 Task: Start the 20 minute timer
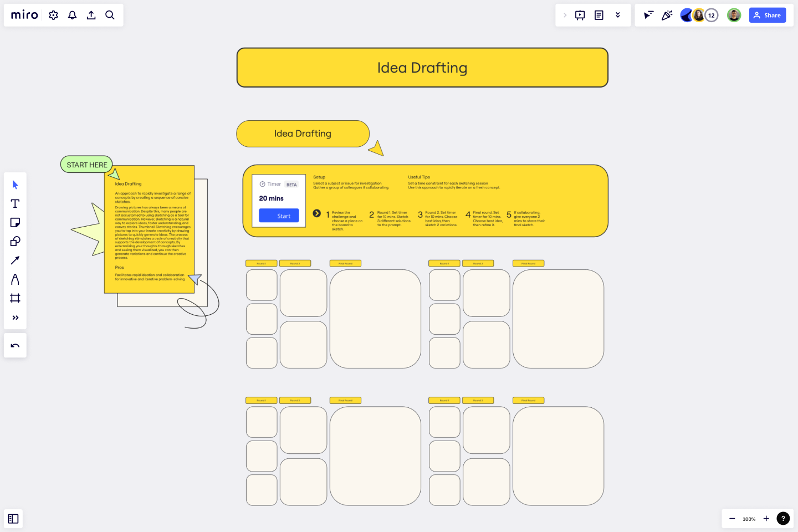coord(279,216)
